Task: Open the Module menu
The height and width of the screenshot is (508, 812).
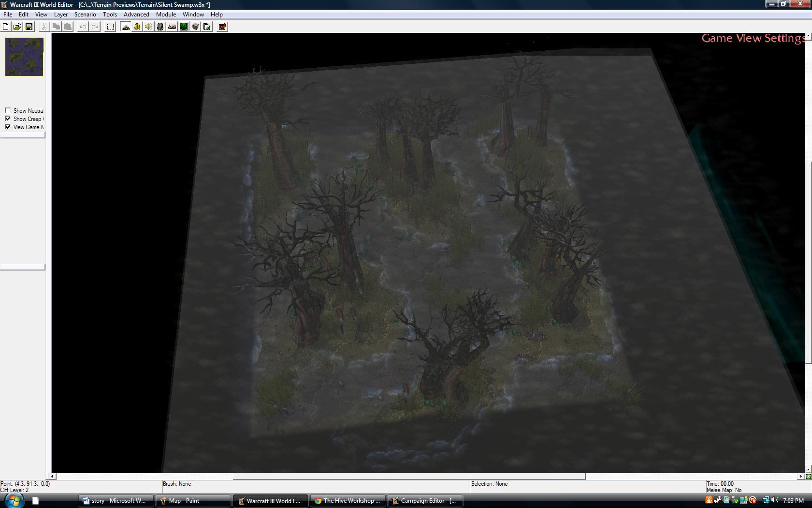Action: coord(166,15)
